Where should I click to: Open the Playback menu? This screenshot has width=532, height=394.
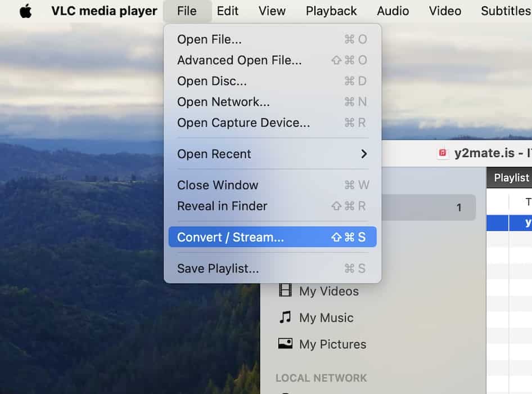tap(331, 11)
